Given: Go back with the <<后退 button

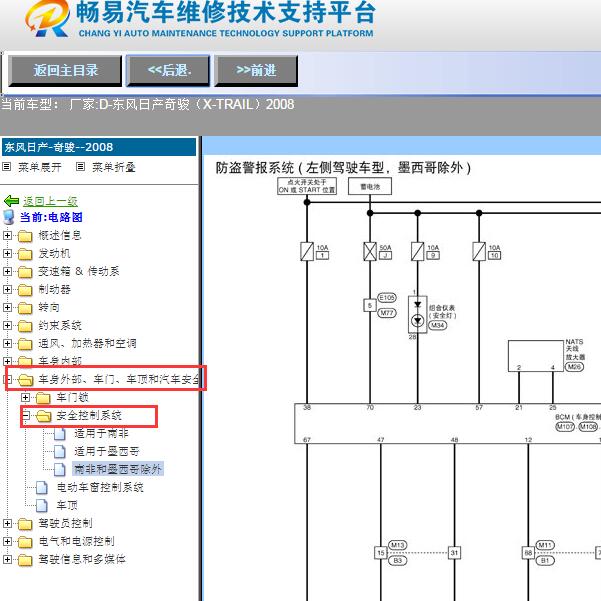Looking at the screenshot, I should tap(169, 71).
